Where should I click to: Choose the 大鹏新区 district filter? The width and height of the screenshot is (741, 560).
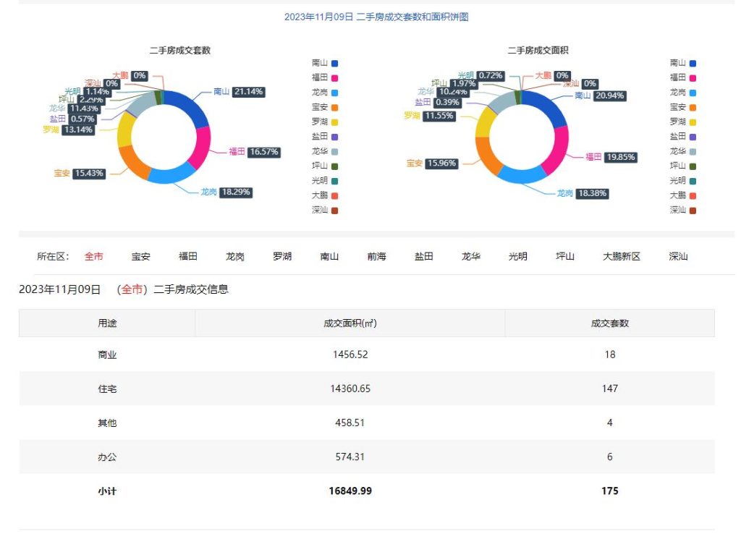(622, 256)
